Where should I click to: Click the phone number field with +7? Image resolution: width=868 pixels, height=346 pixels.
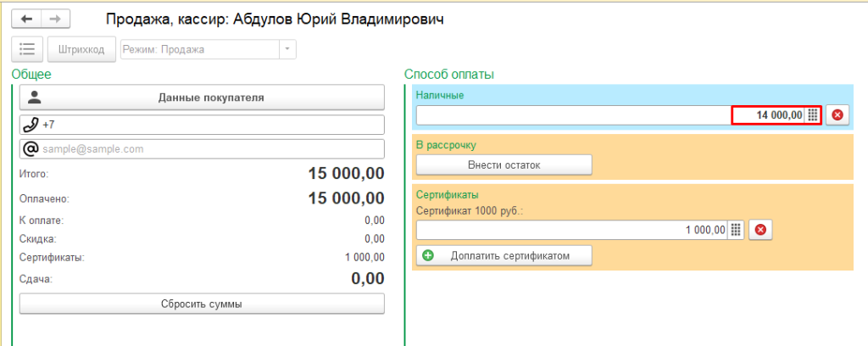tap(202, 125)
